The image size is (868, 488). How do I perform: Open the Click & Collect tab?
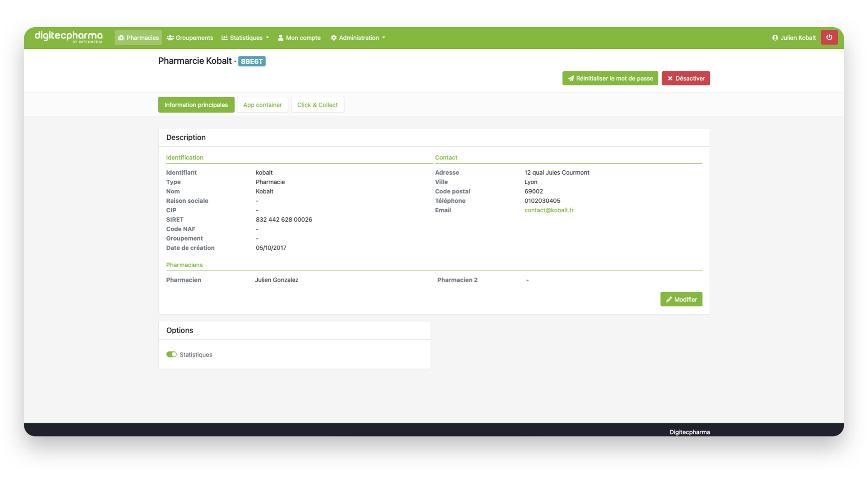coord(317,105)
